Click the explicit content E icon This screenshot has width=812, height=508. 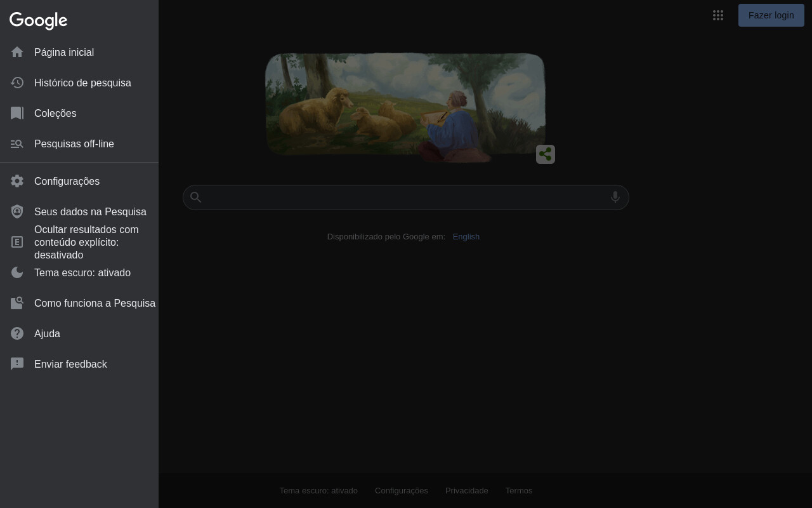tap(17, 242)
